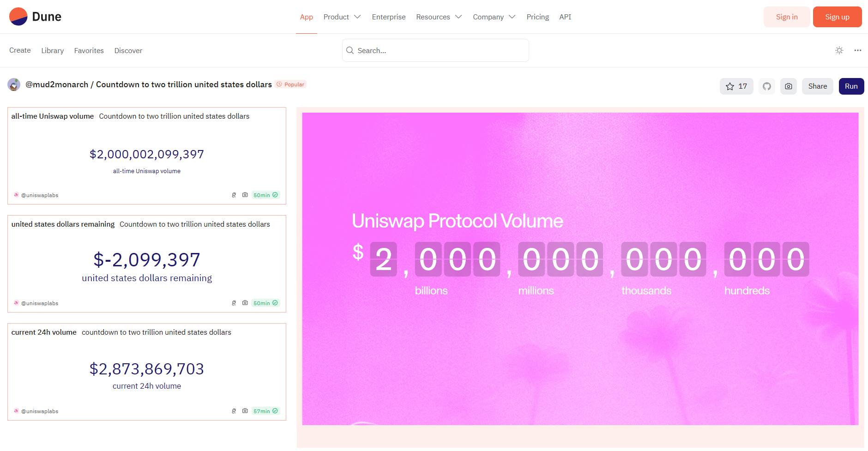Open the Favorites section

tap(89, 50)
